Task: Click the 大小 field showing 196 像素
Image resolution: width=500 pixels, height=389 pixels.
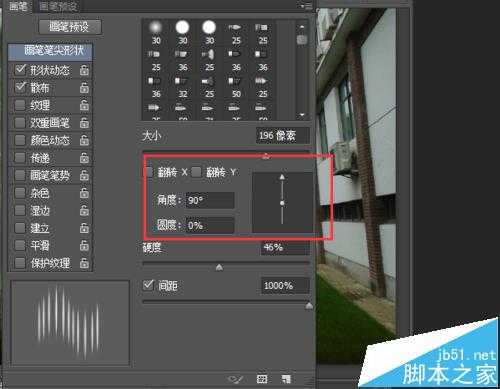Action: tap(283, 136)
